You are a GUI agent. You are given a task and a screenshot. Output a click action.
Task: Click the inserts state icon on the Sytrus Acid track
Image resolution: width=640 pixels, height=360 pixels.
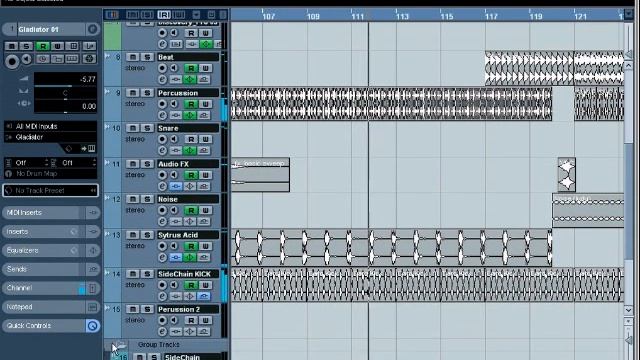tap(176, 258)
